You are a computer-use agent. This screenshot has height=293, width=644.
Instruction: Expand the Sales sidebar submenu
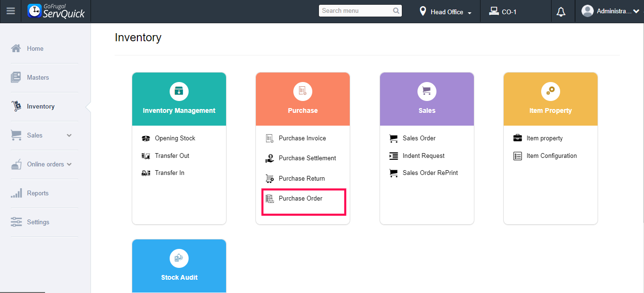[69, 136]
